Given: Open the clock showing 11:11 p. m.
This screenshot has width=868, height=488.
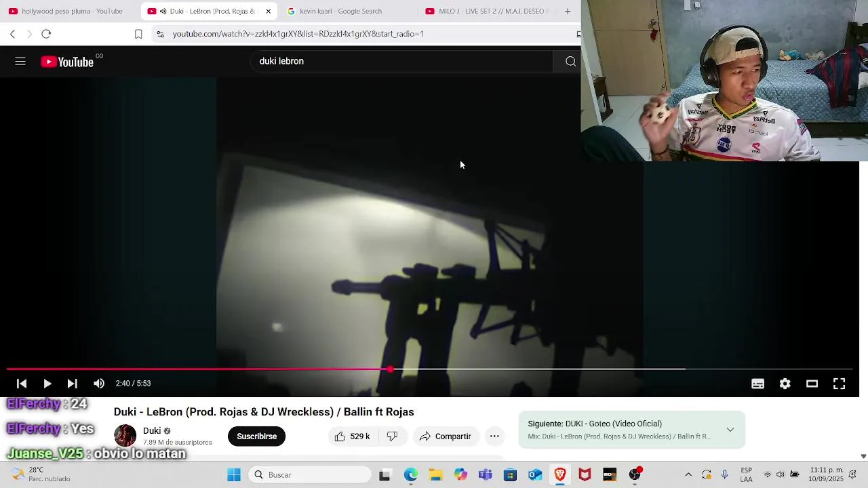Looking at the screenshot, I should [827, 474].
